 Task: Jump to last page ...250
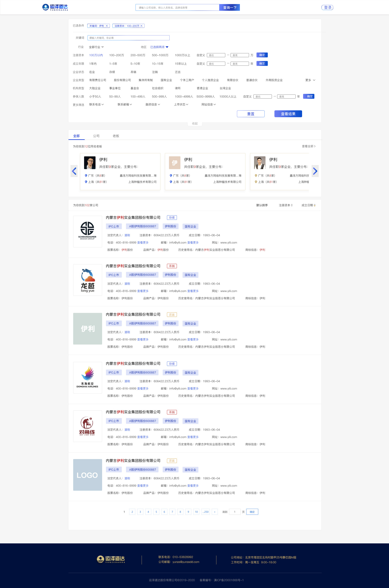click(x=205, y=512)
